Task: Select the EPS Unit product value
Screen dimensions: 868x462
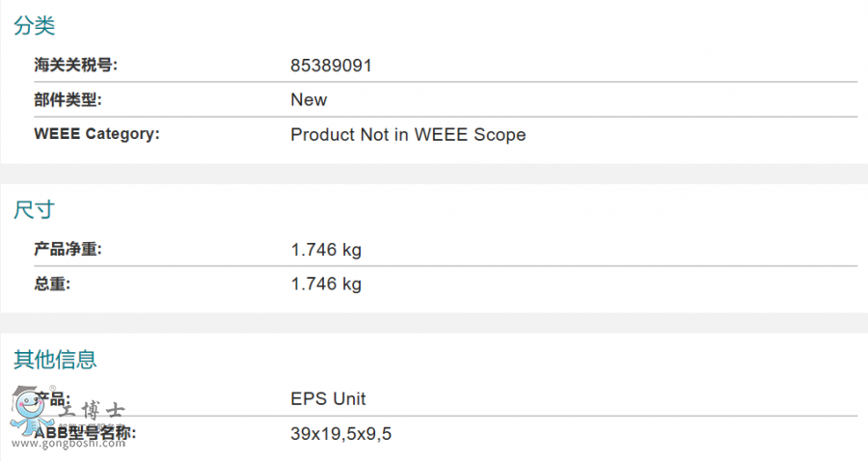Action: point(328,398)
